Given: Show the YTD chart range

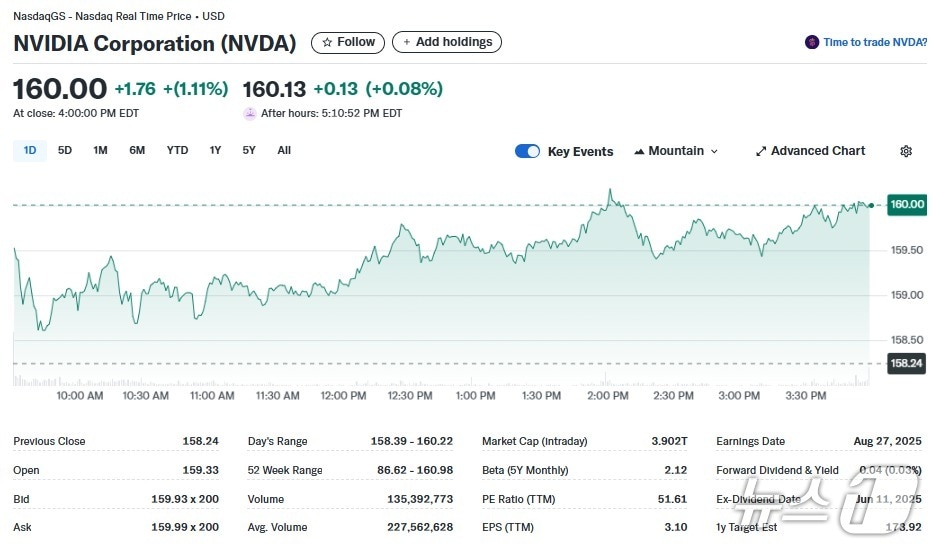Looking at the screenshot, I should point(177,150).
